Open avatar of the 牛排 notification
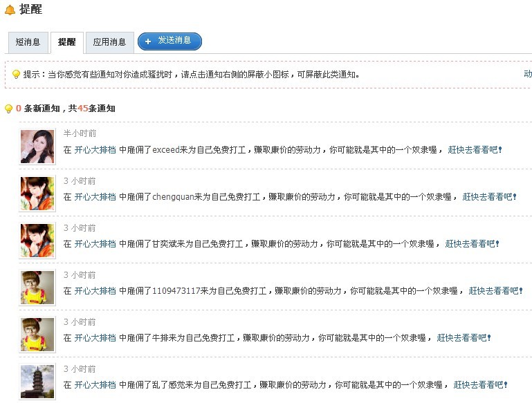 point(37,335)
